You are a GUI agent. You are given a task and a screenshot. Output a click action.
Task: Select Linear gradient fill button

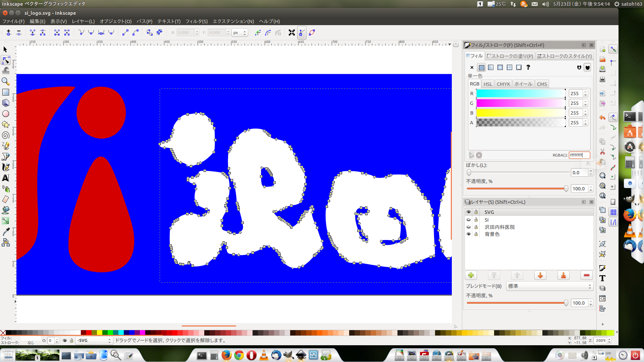pyautogui.click(x=491, y=67)
